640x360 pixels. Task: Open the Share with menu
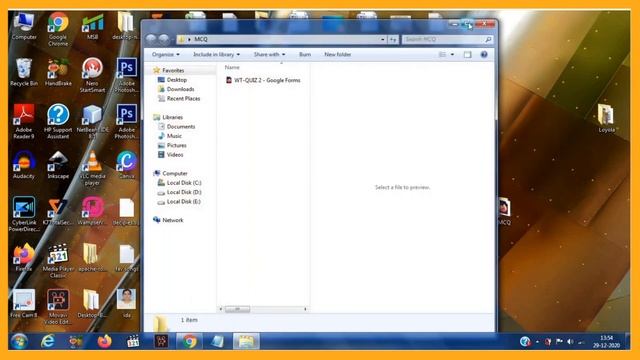(x=269, y=54)
